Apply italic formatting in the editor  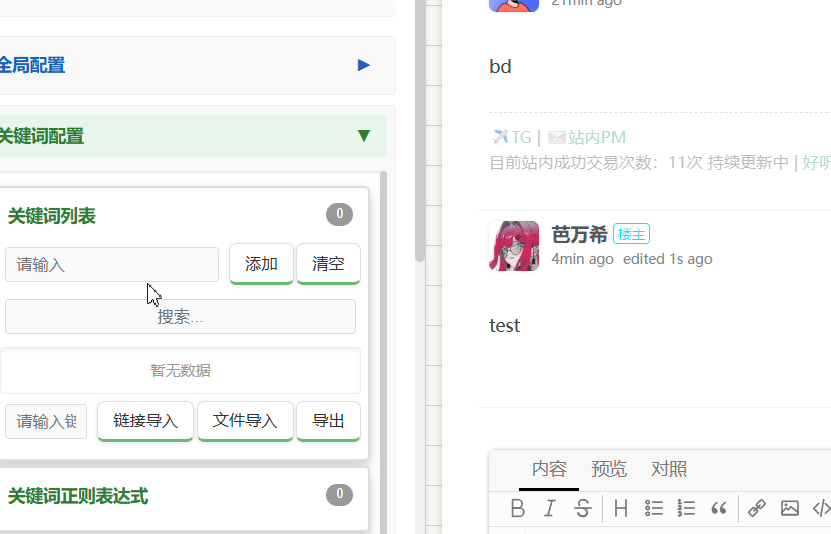click(x=549, y=508)
